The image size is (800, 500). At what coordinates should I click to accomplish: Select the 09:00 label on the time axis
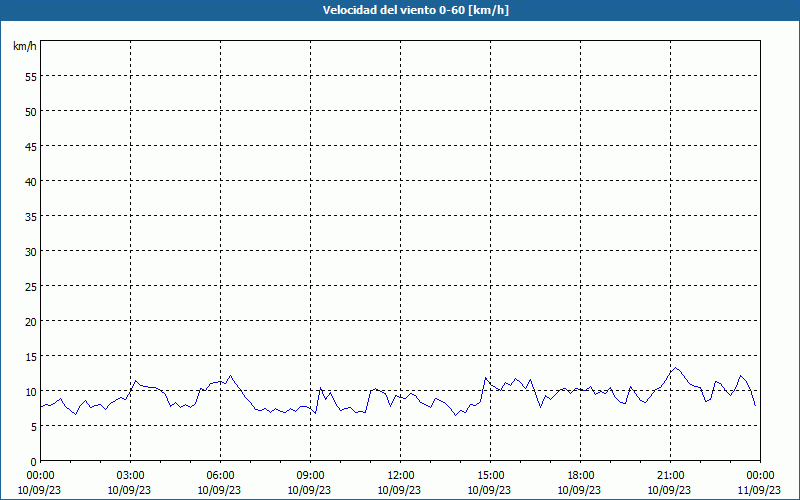[x=310, y=475]
